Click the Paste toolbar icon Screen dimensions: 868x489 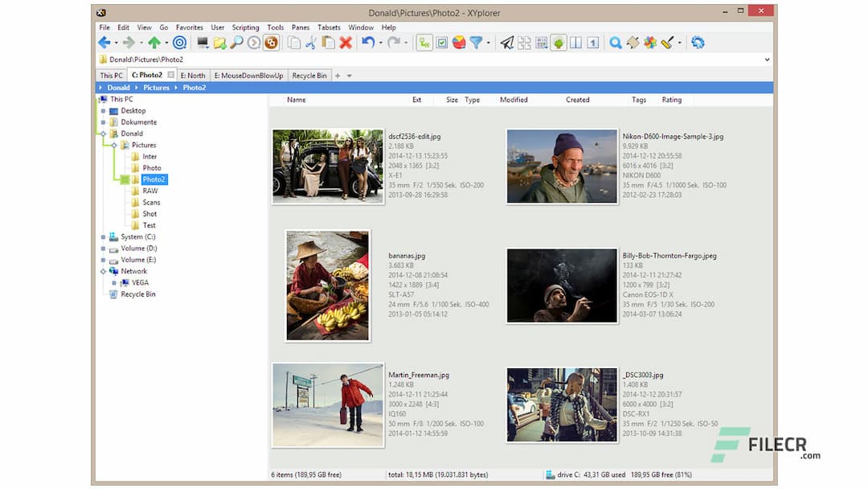click(x=329, y=42)
